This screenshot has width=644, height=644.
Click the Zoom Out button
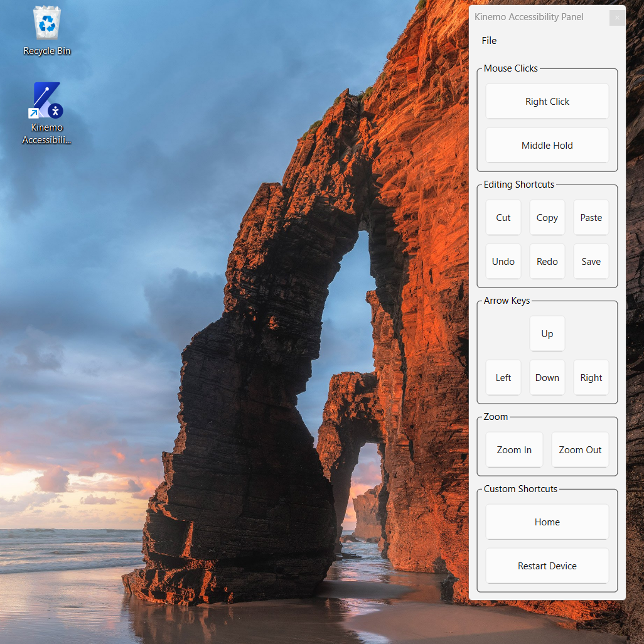click(x=579, y=449)
